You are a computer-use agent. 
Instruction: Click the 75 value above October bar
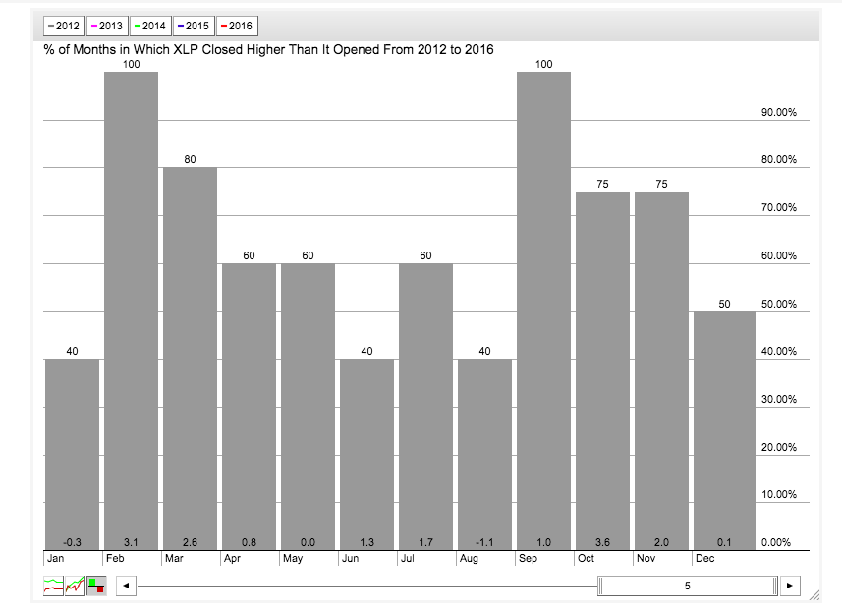(602, 184)
